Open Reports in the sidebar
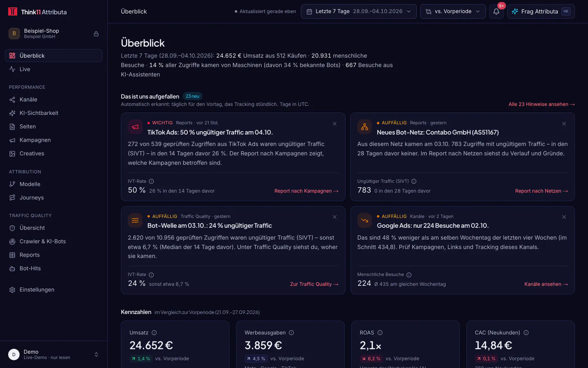 pyautogui.click(x=53, y=255)
